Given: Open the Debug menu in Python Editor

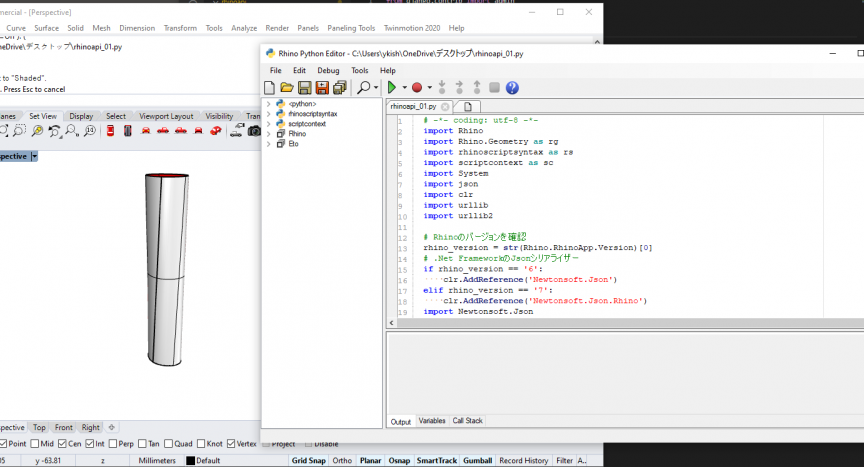Looking at the screenshot, I should click(x=328, y=71).
